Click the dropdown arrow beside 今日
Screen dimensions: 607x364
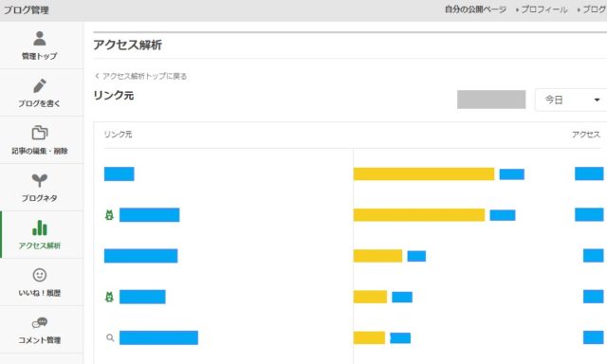[597, 100]
